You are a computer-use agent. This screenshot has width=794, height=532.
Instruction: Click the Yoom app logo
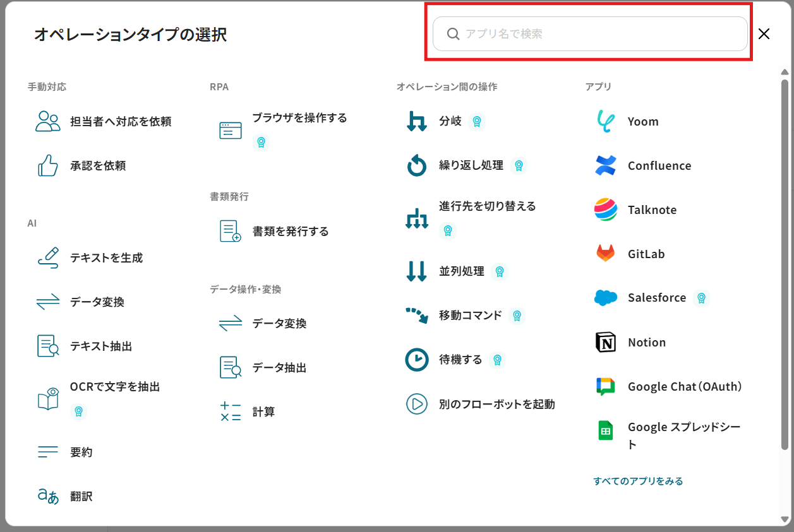coord(606,121)
